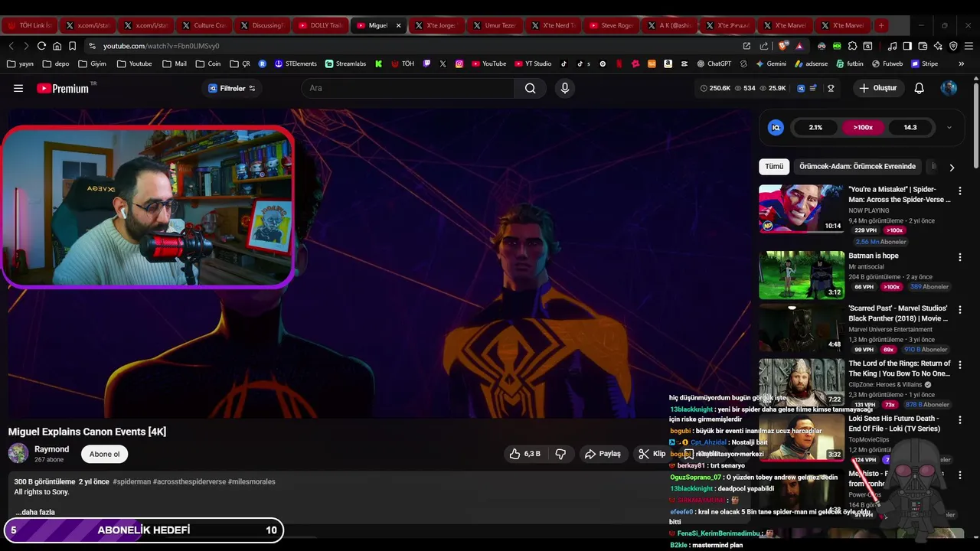The image size is (980, 551).
Task: Open the Brave Shields lion icon
Action: (782, 46)
